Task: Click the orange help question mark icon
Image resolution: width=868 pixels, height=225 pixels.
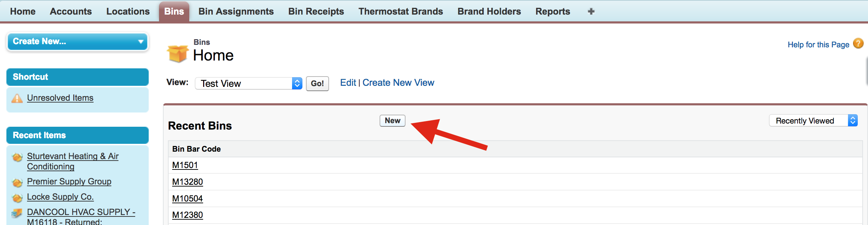Action: (858, 44)
